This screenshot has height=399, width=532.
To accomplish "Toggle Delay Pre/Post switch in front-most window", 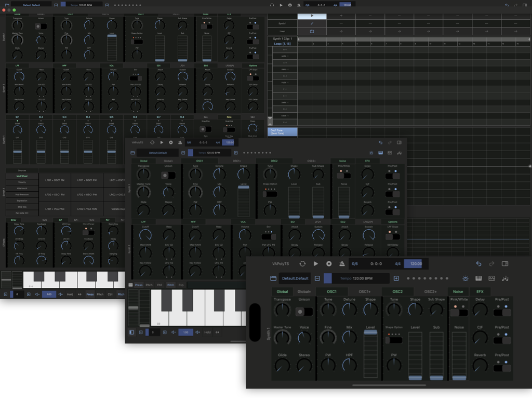I will pos(502,313).
